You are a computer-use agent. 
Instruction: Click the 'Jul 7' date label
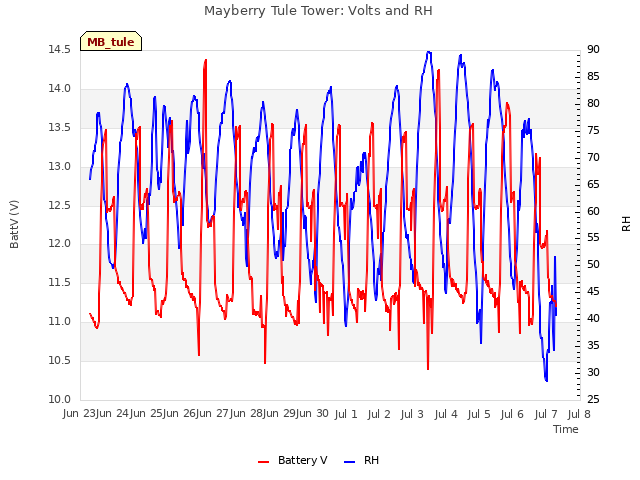(546, 414)
